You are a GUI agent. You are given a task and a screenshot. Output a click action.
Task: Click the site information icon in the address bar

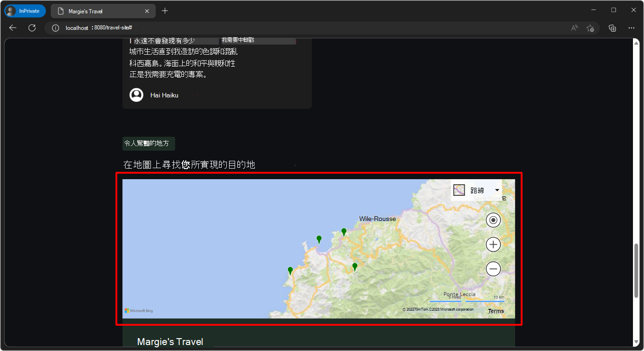pos(55,28)
